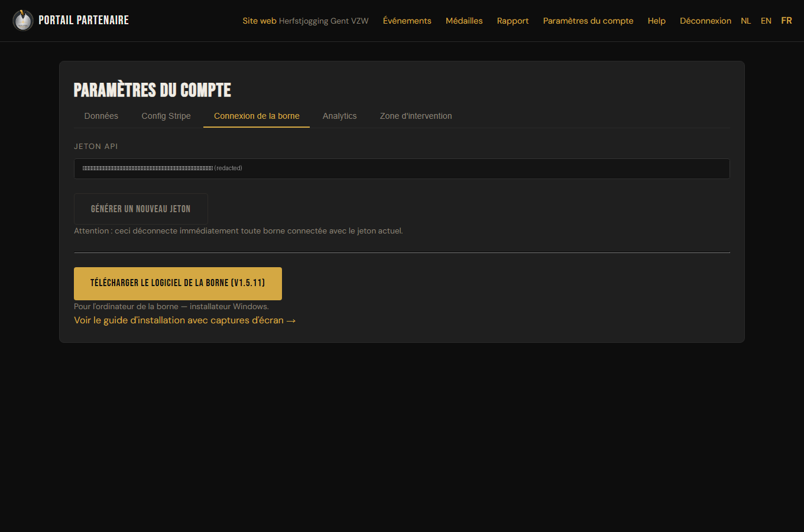Go to Médailles in the top navigation
The width and height of the screenshot is (804, 532).
(464, 21)
